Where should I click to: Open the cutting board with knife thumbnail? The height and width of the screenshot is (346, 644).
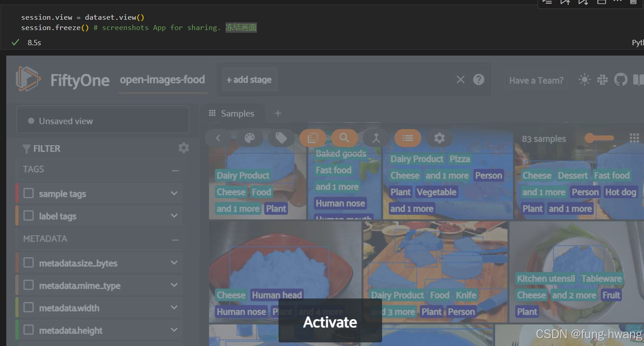click(435, 271)
